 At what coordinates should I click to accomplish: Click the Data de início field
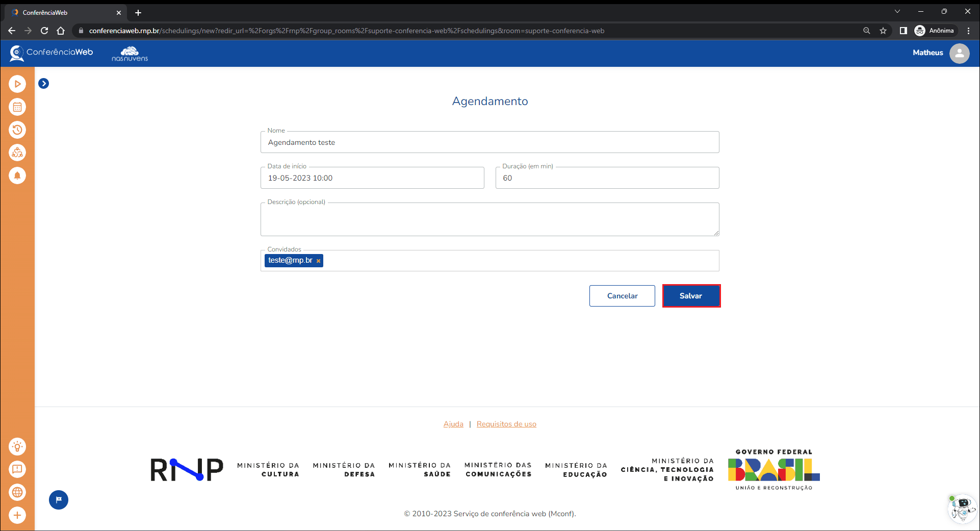pyautogui.click(x=372, y=178)
